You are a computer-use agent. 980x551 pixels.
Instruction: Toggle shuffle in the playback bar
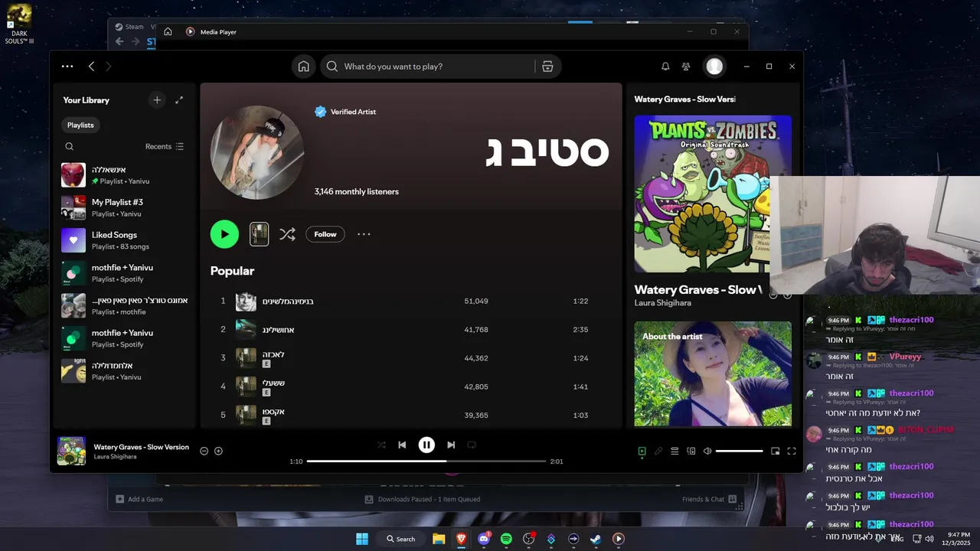(x=381, y=445)
